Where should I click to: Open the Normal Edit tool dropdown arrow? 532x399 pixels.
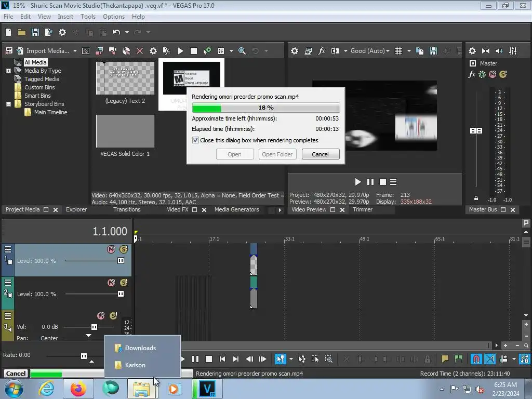click(x=291, y=359)
